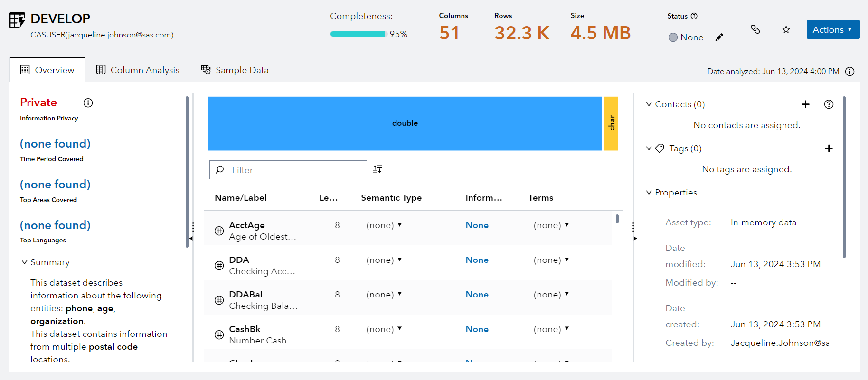The width and height of the screenshot is (868, 380).
Task: Open Terms dropdown for DDA row
Action: tap(551, 260)
